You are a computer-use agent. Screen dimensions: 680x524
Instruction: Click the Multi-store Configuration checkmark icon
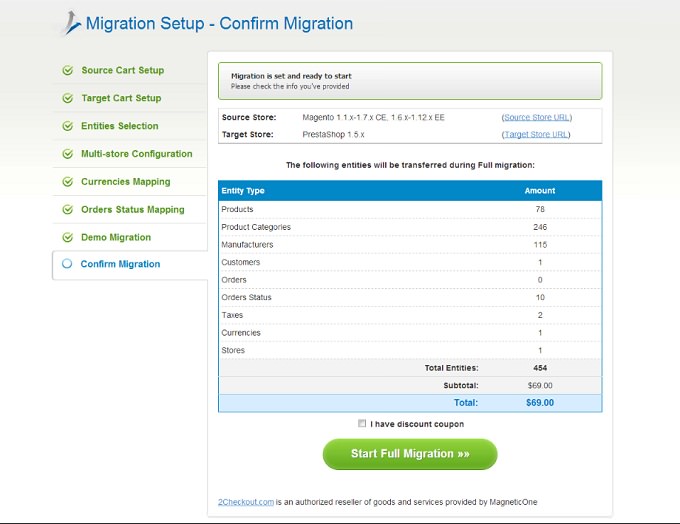[x=68, y=154]
